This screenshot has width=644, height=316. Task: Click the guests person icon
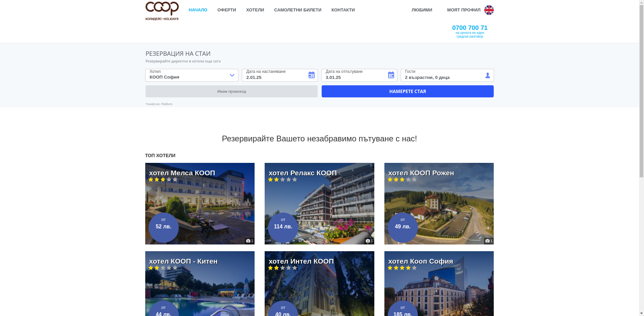(487, 76)
